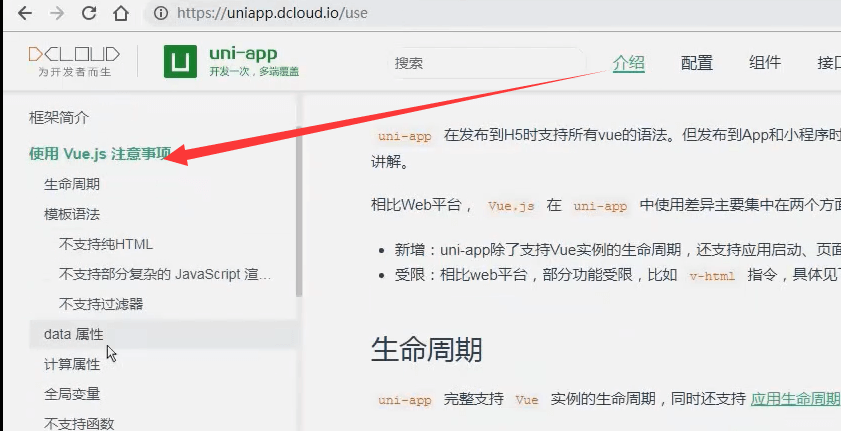Open the 介绍 nav tab
The image size is (841, 431).
tap(629, 63)
